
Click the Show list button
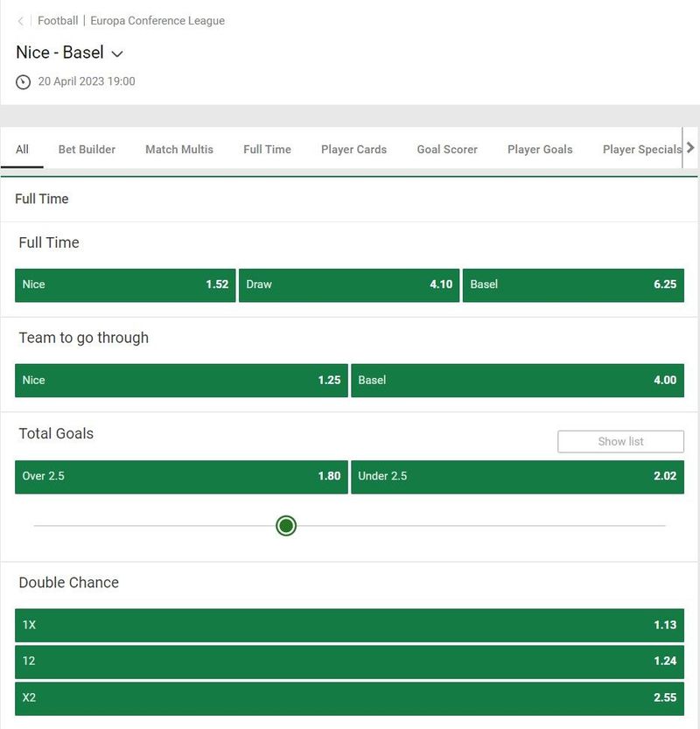point(620,441)
